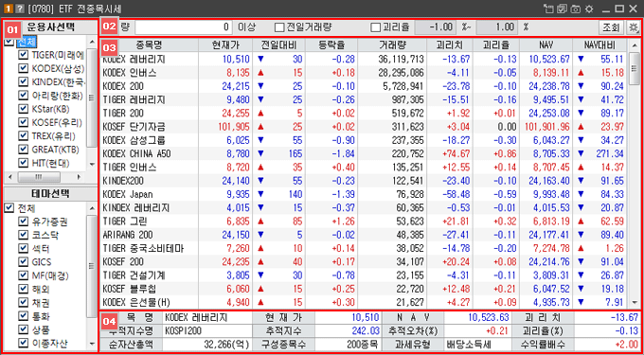The image size is (644, 355).
Task: Click the question mark help icon
Action: pyautogui.click(x=15, y=9)
